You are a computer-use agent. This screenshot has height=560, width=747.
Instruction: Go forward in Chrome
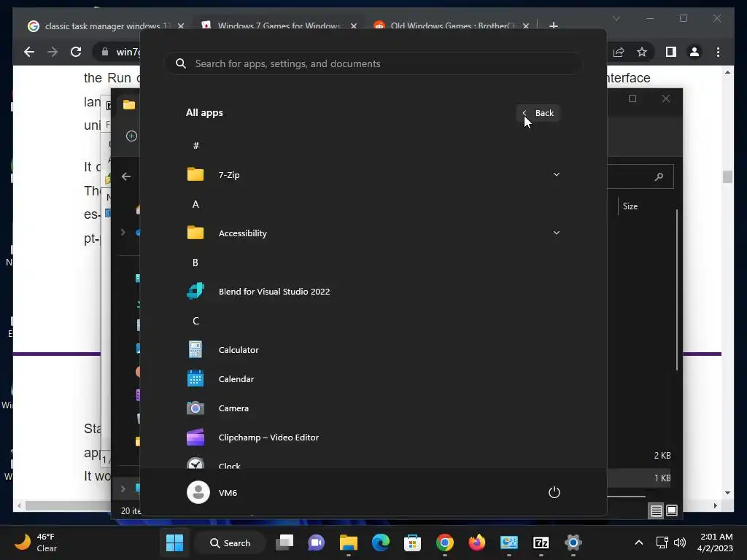[x=53, y=52]
